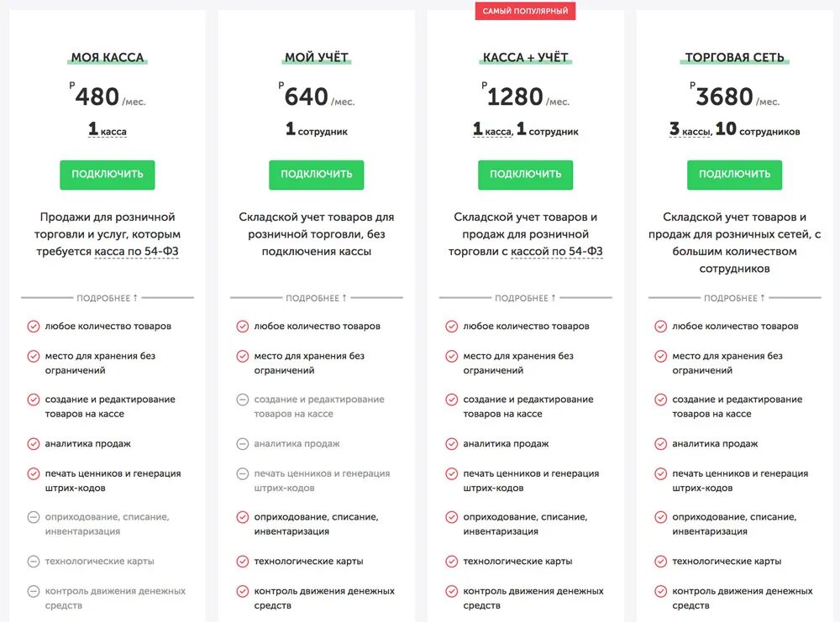Open the '1 касса' selector under 480 price
This screenshot has width=840, height=622.
108,129
